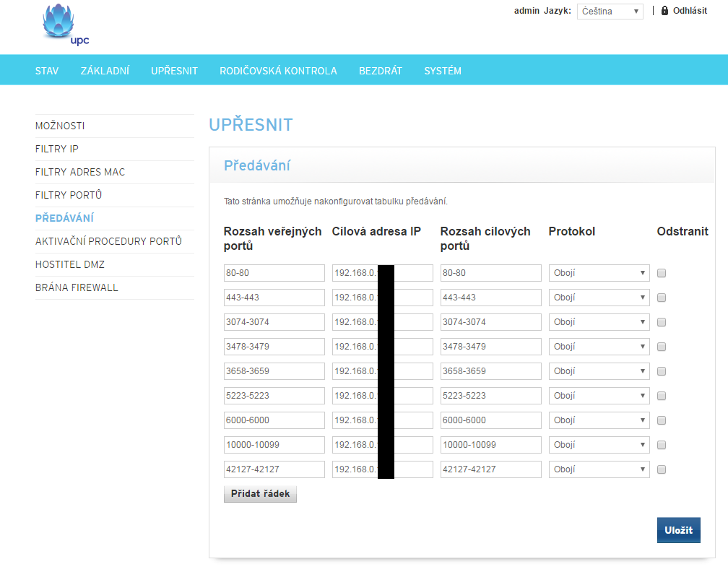Go to the RODIČOVSKÁ KONTROLA tab
The width and height of the screenshot is (728, 572).
[278, 71]
